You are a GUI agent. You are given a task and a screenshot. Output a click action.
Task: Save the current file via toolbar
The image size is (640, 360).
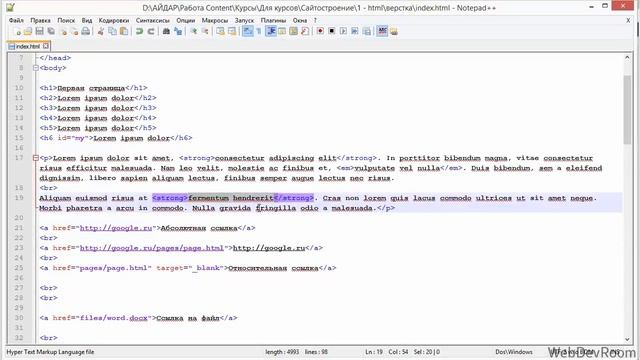point(40,31)
